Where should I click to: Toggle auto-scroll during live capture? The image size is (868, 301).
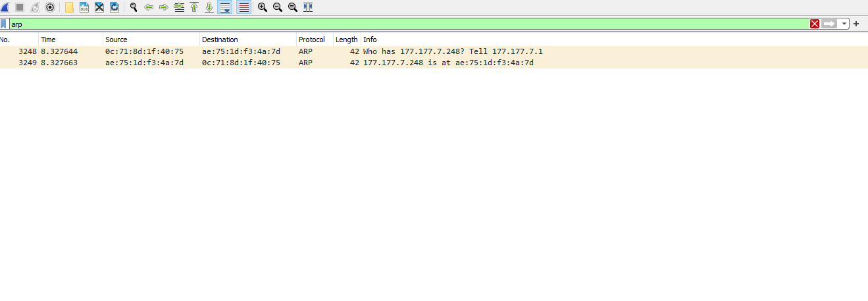225,7
